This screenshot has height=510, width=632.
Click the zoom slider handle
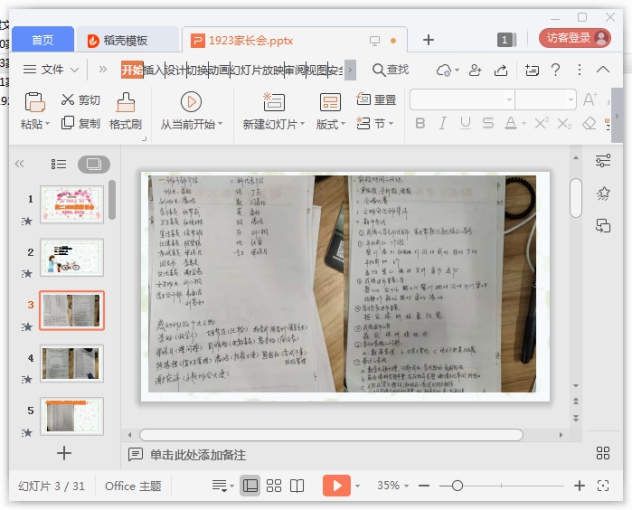[457, 485]
